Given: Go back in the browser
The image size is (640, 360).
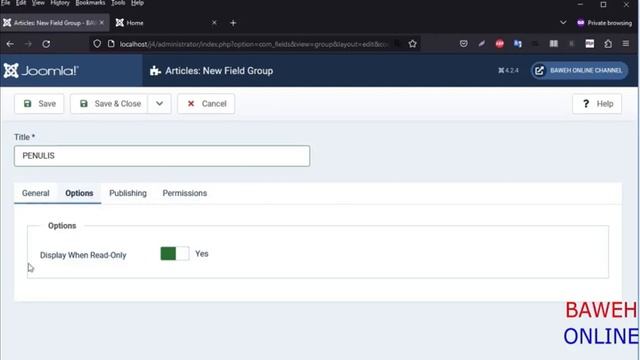Looking at the screenshot, I should (10, 44).
